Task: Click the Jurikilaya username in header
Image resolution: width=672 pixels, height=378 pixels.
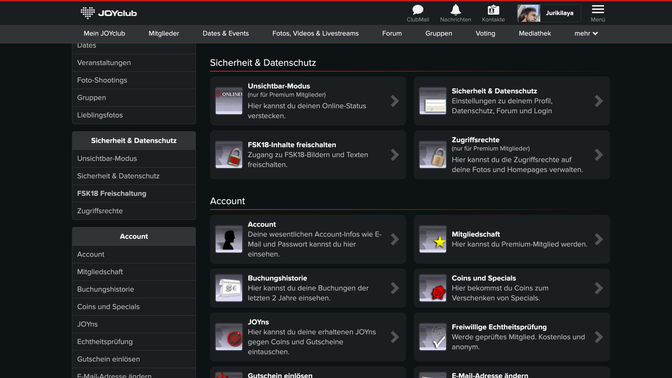Action: point(559,13)
